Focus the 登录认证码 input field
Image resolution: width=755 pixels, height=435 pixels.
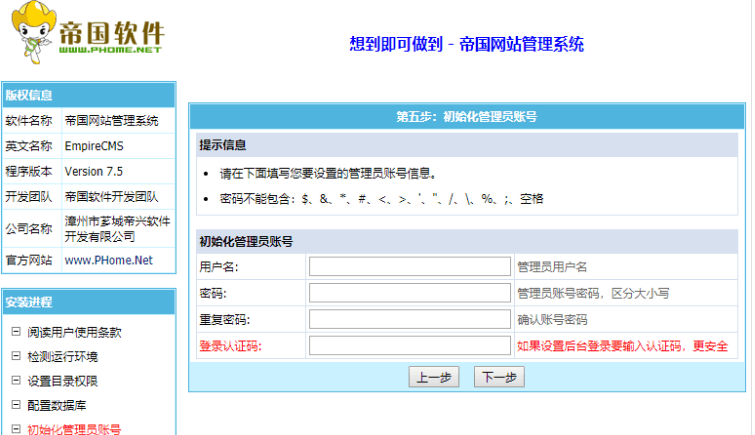(x=410, y=345)
